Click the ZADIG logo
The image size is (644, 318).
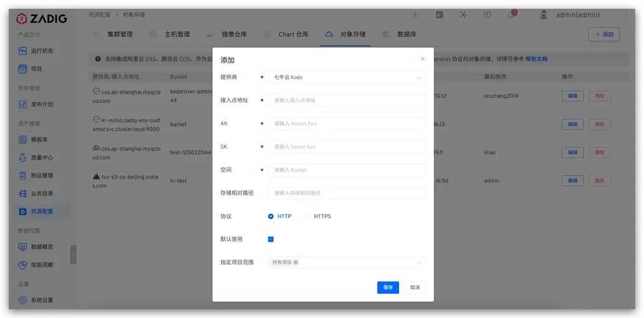tap(41, 19)
